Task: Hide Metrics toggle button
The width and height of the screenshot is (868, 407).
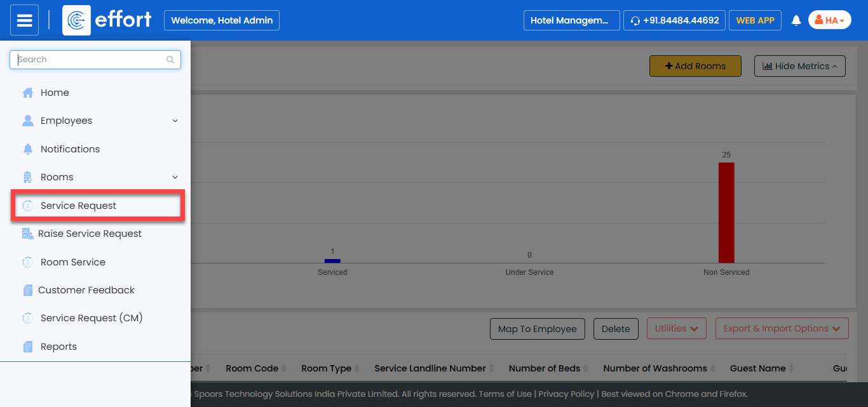Action: pyautogui.click(x=799, y=66)
